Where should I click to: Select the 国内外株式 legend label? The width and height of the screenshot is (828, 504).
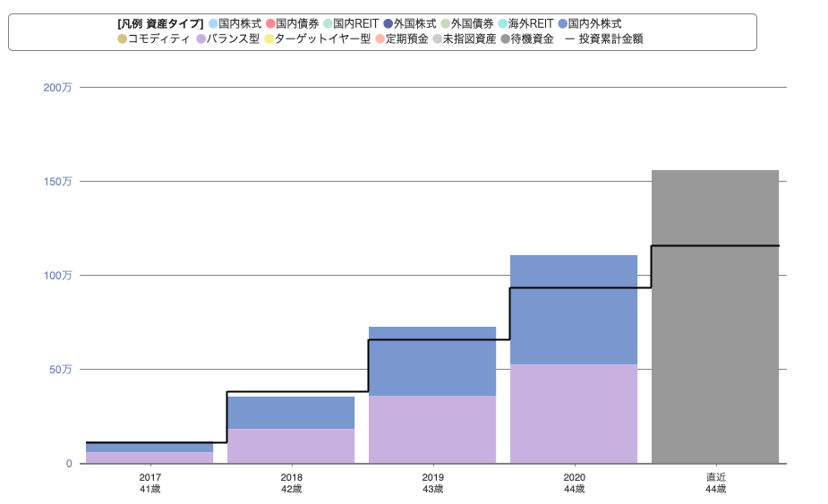[595, 24]
